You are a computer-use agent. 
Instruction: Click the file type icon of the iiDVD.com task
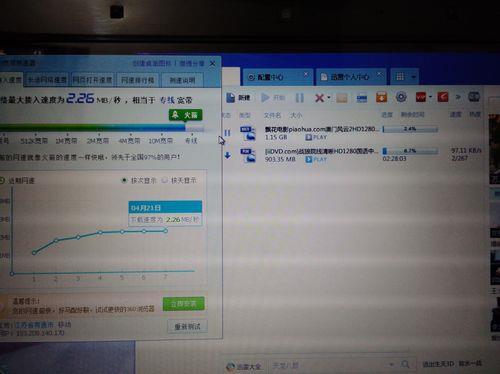pyautogui.click(x=248, y=155)
